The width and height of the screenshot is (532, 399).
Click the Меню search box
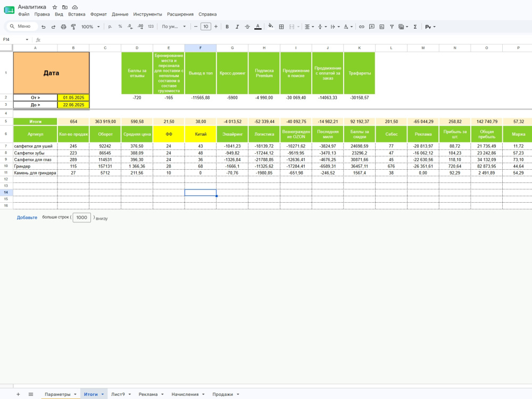click(x=22, y=26)
